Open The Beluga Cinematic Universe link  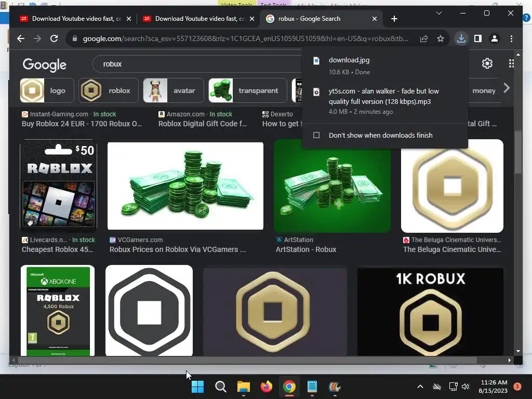[x=452, y=249]
